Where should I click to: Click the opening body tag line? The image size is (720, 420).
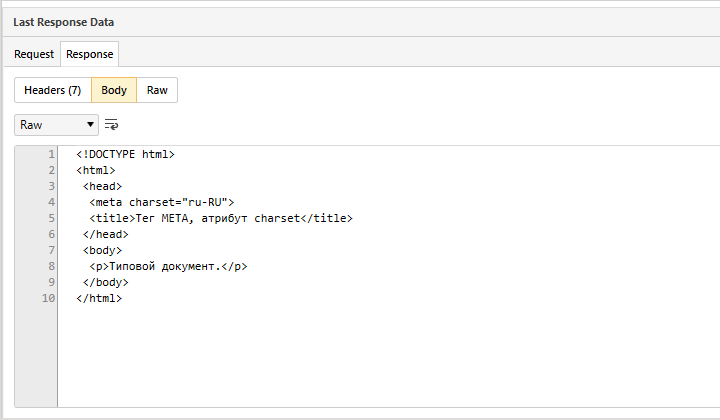click(x=102, y=250)
